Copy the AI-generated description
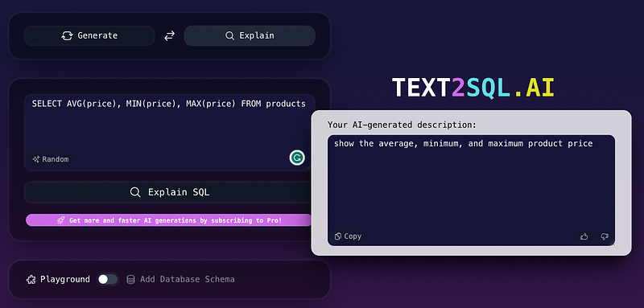 (x=348, y=236)
